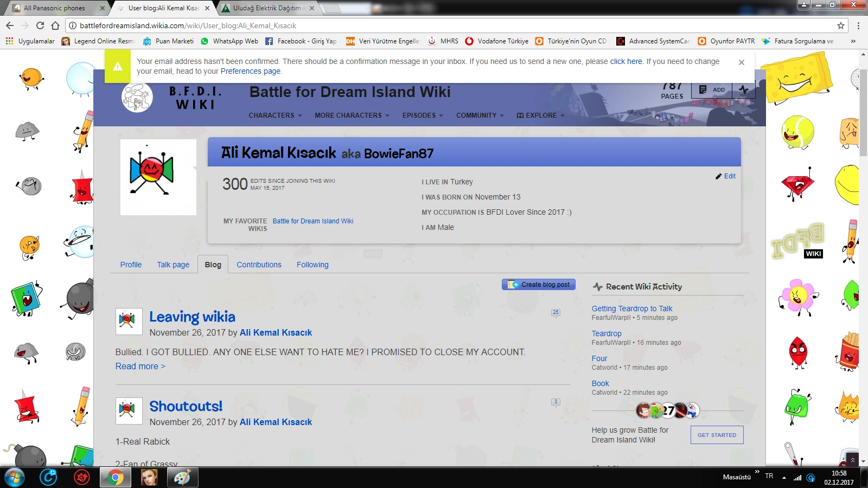Open the Chrome three-dot menu
The image size is (868, 488).
click(x=858, y=25)
